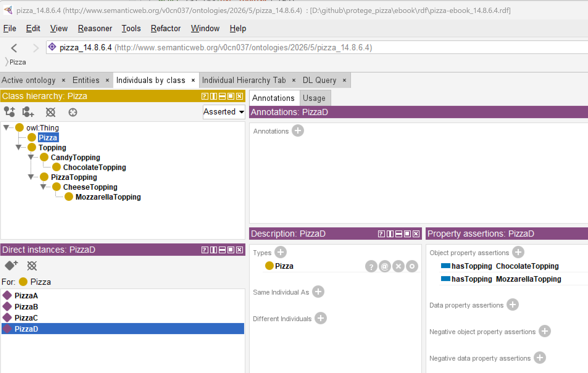Image resolution: width=588 pixels, height=373 pixels.
Task: Open the Help menu
Action: click(x=238, y=28)
